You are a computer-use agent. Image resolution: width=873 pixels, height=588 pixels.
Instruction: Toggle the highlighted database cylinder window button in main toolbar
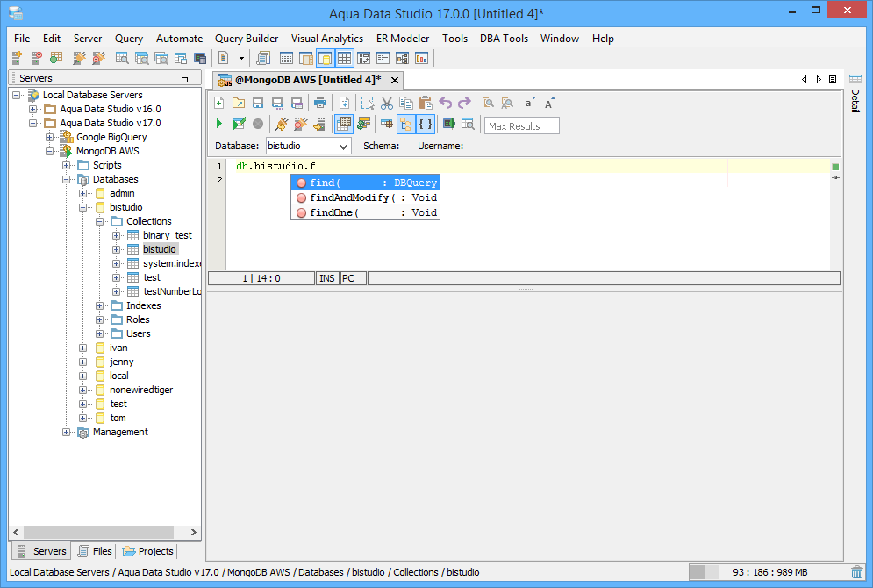[326, 58]
